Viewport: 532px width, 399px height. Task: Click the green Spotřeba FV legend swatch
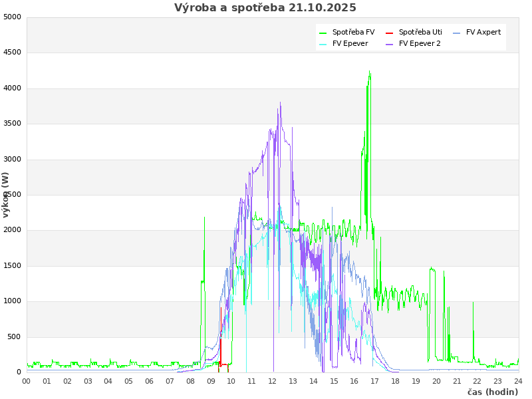[x=323, y=33]
